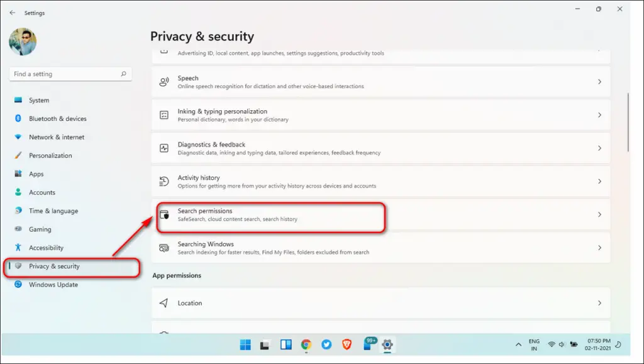Screen dimensions: 644x364
Task: Open the taskbar app with the 99+ badge
Action: pos(369,344)
